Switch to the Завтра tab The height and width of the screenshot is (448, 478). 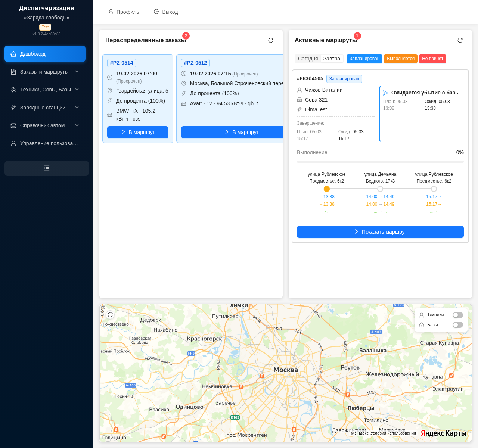332,59
